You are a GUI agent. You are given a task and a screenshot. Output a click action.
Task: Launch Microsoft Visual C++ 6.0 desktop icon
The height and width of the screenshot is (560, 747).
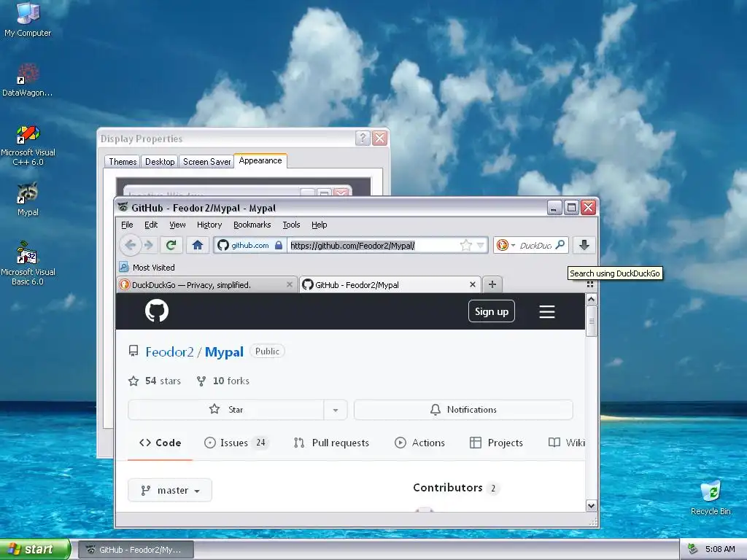pos(28,145)
